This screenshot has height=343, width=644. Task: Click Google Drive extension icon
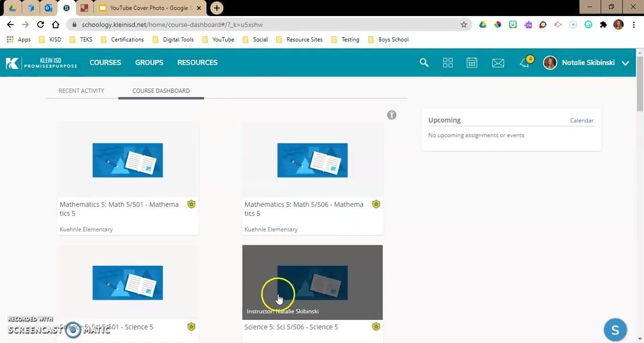pyautogui.click(x=482, y=25)
